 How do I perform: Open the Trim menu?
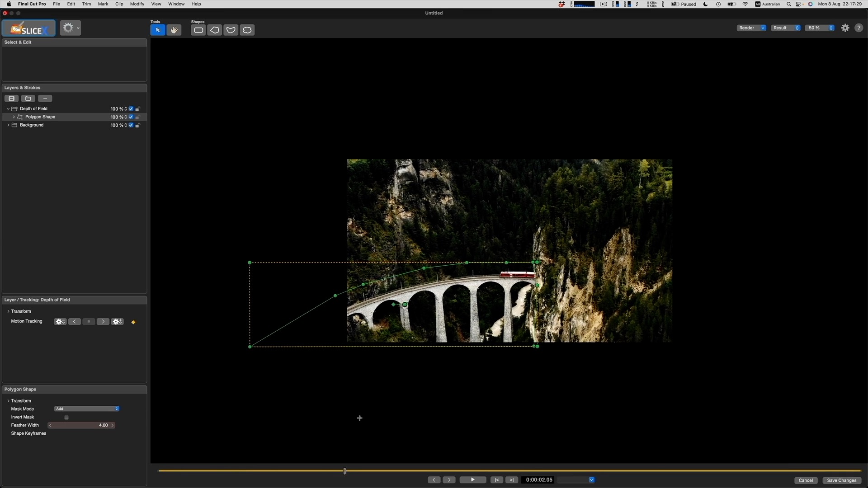(86, 4)
